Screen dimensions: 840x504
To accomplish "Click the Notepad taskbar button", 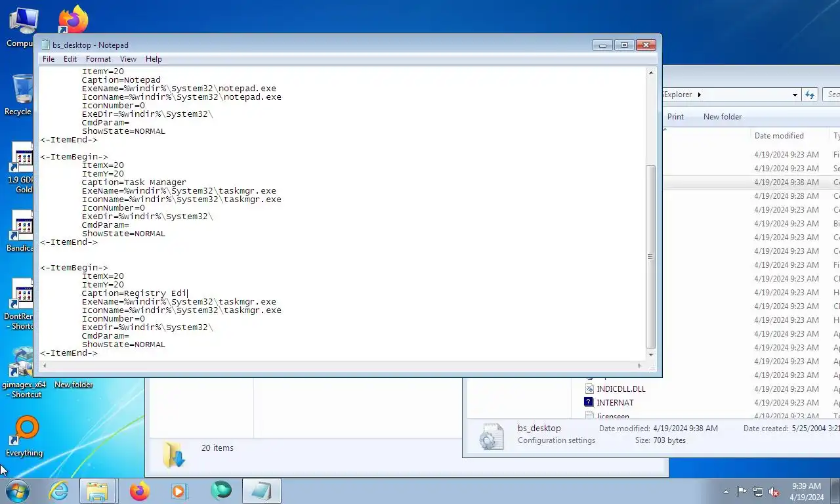I will tap(261, 491).
